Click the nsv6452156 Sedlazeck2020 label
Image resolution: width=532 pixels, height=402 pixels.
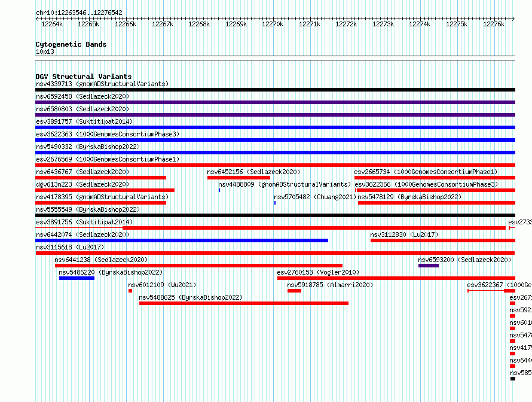[x=253, y=172]
